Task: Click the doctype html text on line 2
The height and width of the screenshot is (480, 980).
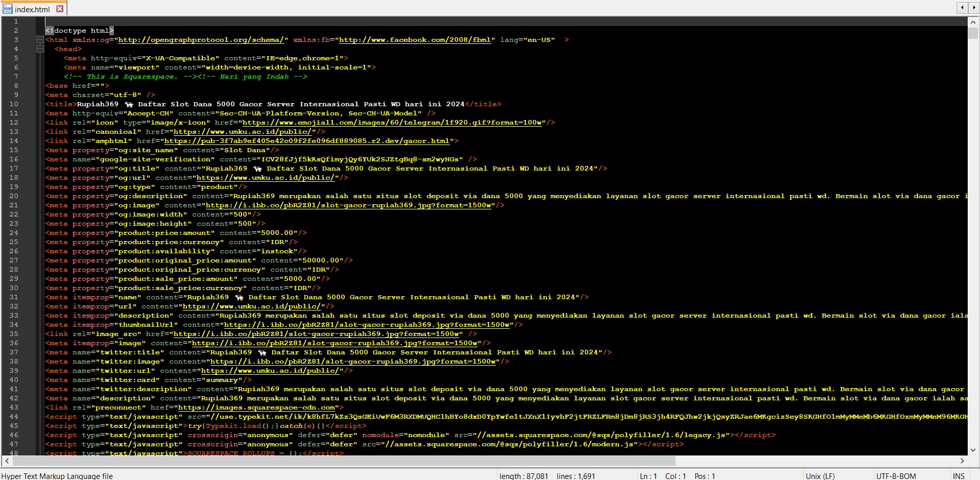Action: pyautogui.click(x=79, y=31)
